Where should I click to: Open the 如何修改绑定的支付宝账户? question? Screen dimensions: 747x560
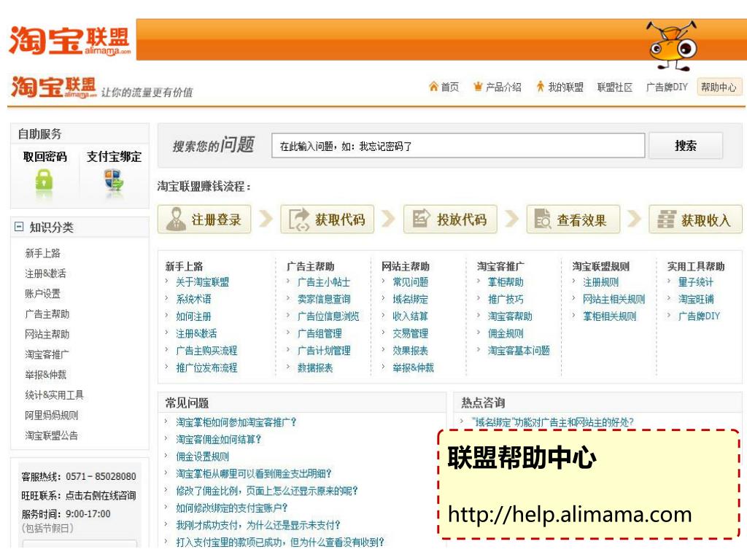click(x=232, y=507)
